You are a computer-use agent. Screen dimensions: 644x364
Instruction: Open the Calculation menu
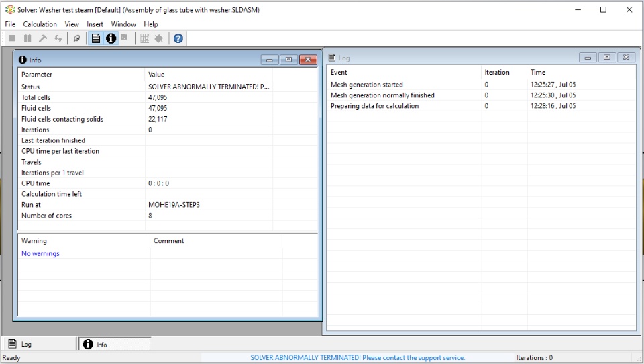pyautogui.click(x=40, y=24)
